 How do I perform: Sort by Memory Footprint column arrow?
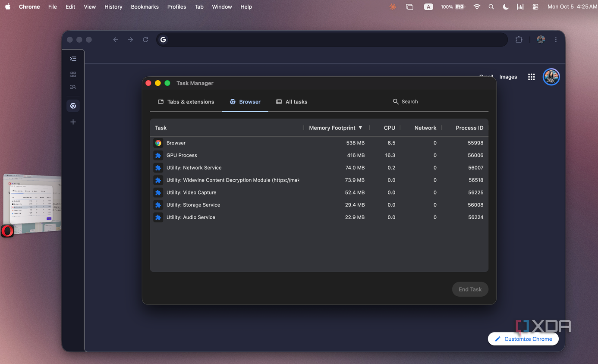pos(360,128)
